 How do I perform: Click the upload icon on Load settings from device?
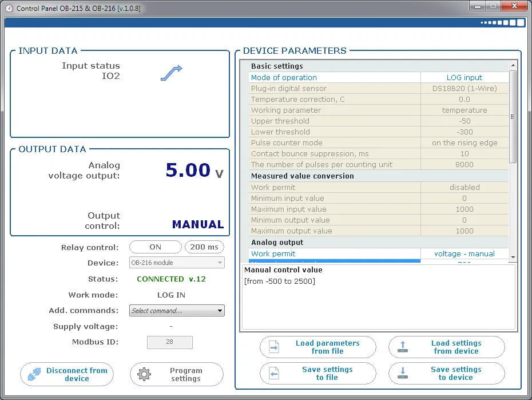point(402,347)
